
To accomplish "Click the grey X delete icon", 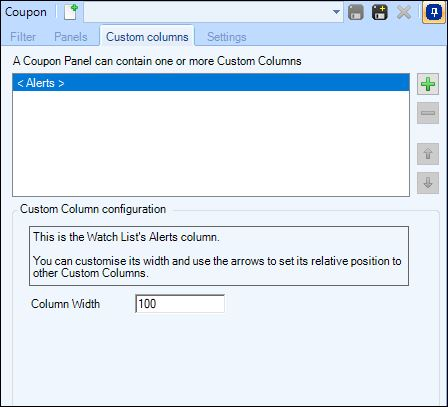I will 404,13.
